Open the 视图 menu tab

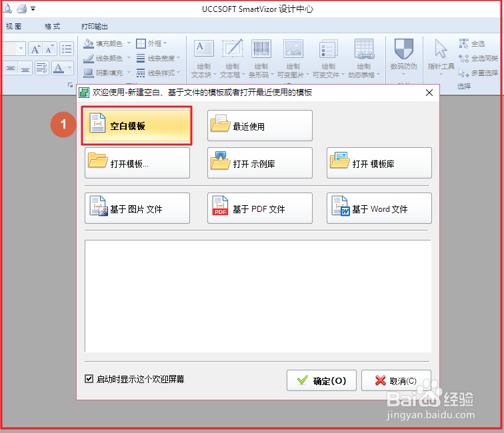tap(13, 27)
